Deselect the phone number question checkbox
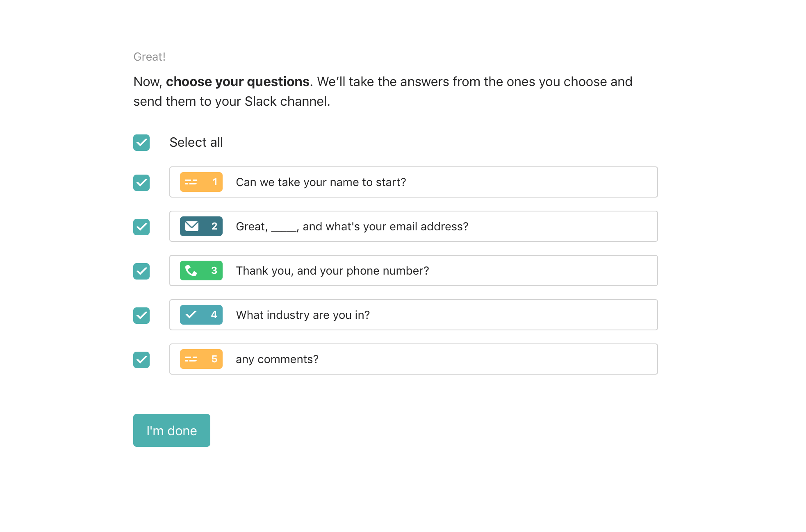Screen dimensions: 806x532 [x=141, y=271]
